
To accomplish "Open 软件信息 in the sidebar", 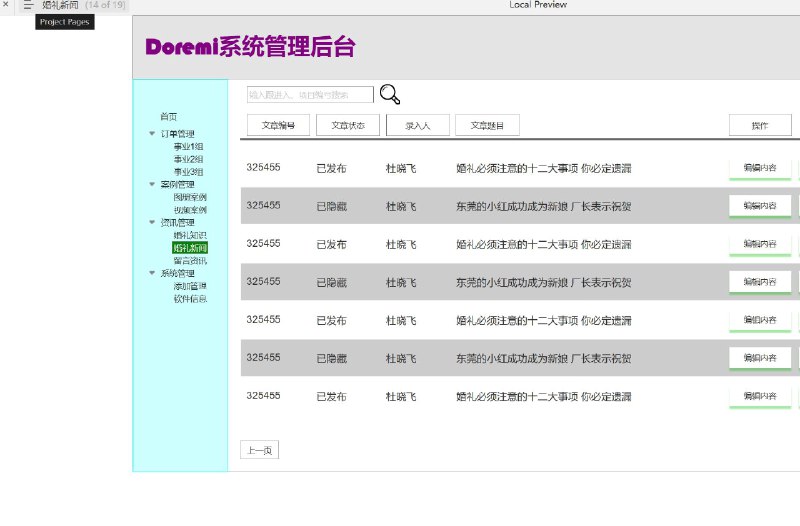I will pos(190,298).
